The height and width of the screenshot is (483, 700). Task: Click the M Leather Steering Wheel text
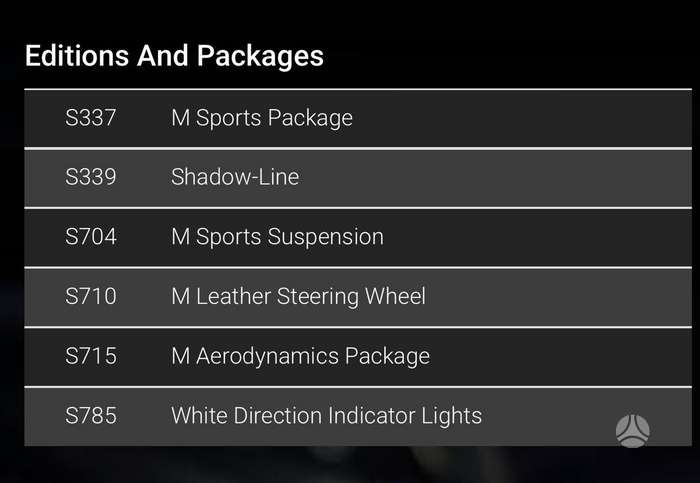299,296
